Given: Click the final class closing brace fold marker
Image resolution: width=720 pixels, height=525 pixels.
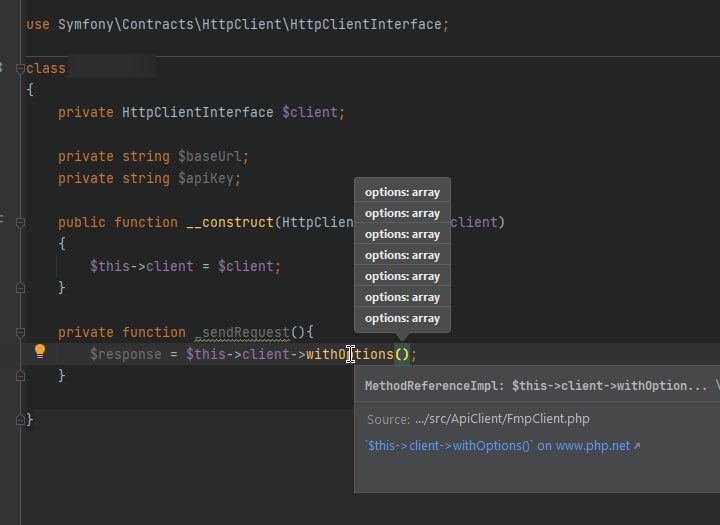Looking at the screenshot, I should coord(20,419).
